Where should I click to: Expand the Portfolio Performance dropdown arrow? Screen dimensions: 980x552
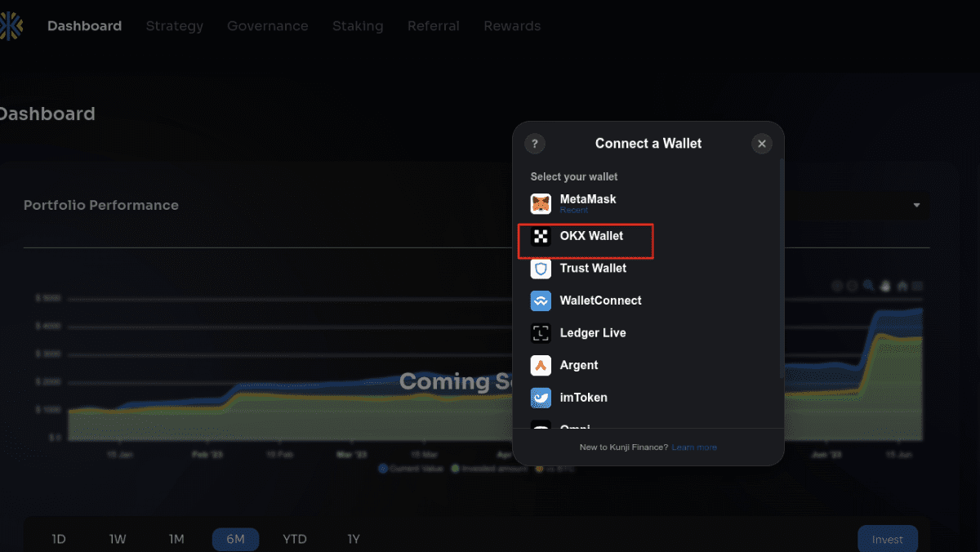click(916, 205)
